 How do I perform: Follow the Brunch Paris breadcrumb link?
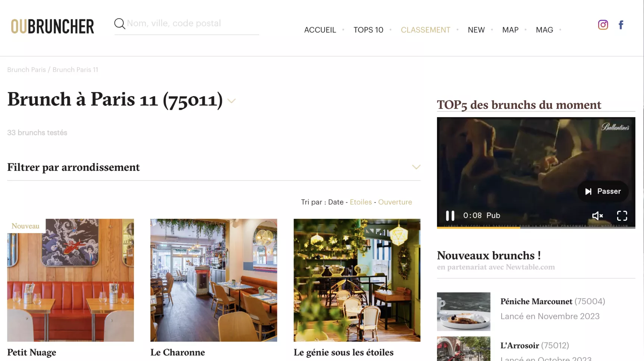(x=26, y=70)
